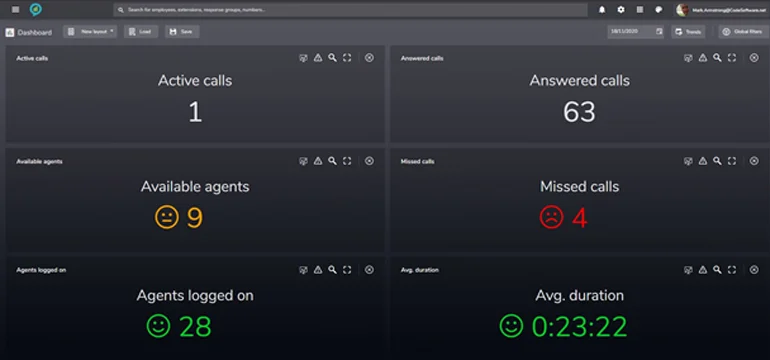Click the Save layout button
770x360 pixels.
click(x=182, y=32)
